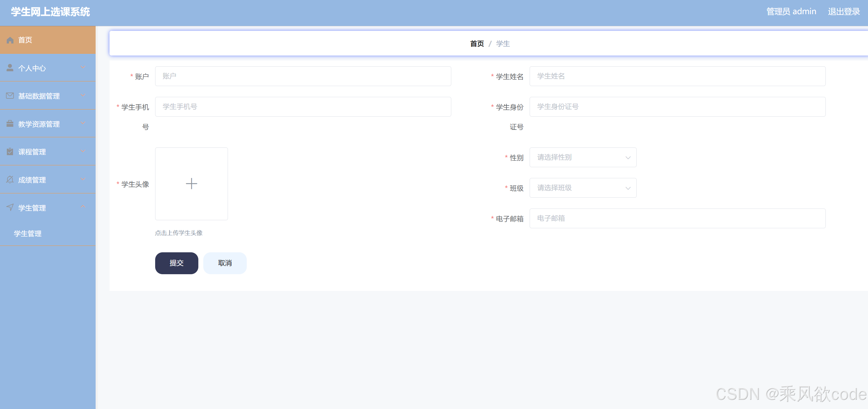The width and height of the screenshot is (868, 409).
Task: Open the 请选择性别 gender dropdown
Action: 583,157
